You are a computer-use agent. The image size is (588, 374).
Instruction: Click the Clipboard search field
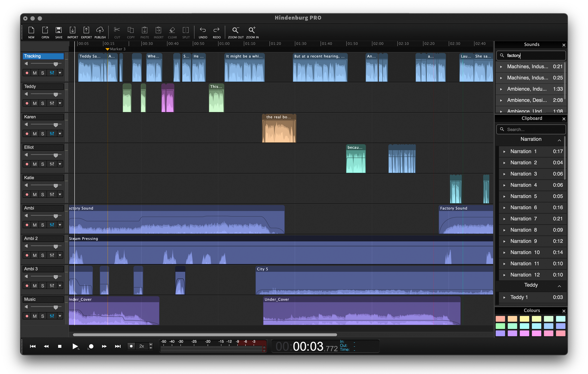tap(531, 129)
